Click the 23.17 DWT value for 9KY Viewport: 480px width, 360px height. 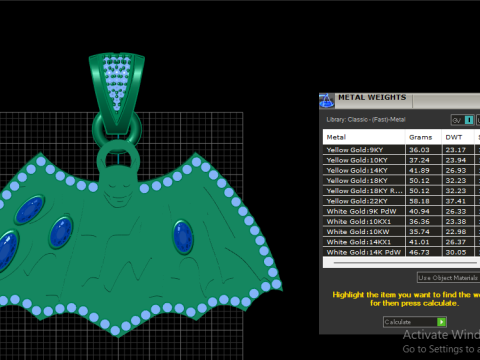click(x=456, y=150)
